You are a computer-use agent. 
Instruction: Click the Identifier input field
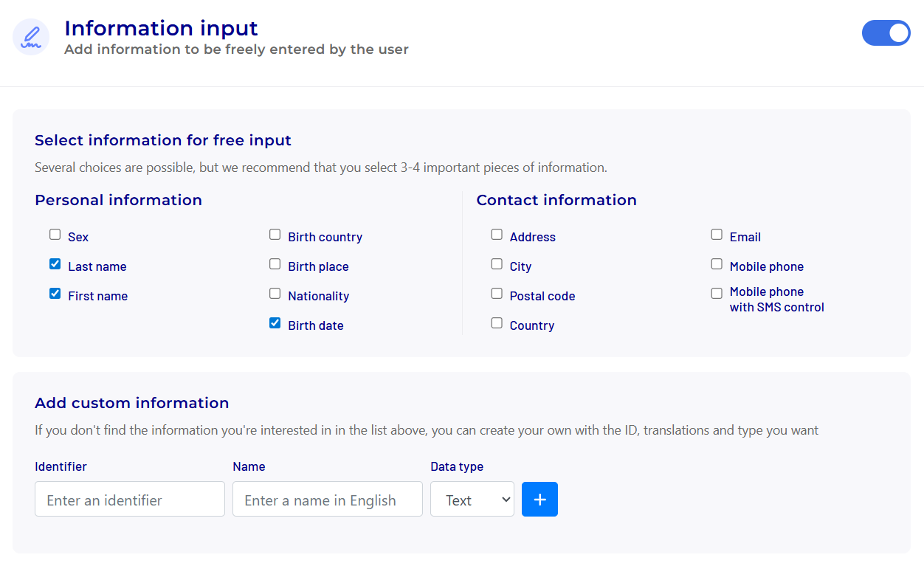tap(130, 500)
